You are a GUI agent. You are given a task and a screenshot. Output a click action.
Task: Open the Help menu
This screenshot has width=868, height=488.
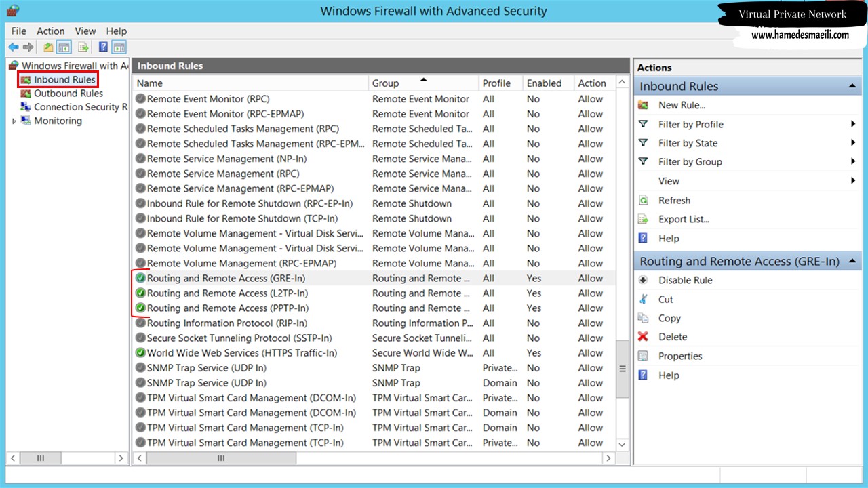pos(117,30)
